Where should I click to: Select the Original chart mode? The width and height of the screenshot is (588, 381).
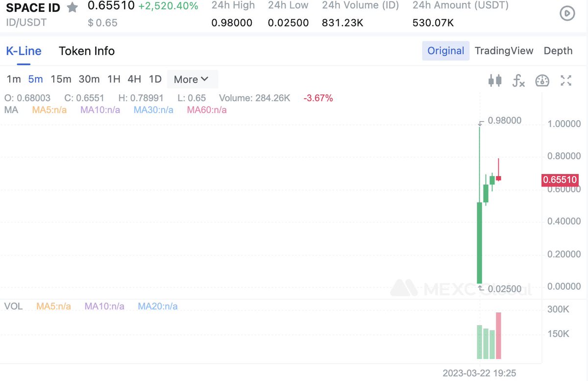[x=445, y=51]
